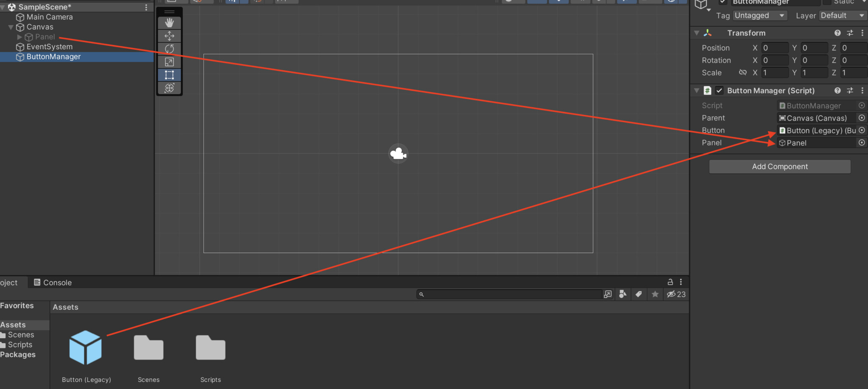Toggle the constrain proportions link on Scale

(x=743, y=72)
